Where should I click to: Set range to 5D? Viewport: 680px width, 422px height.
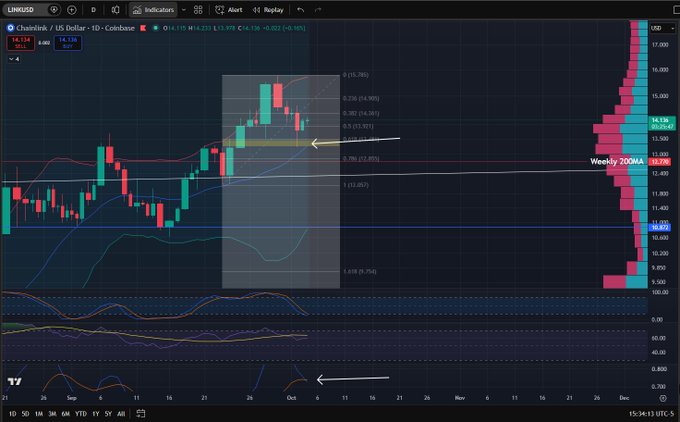coord(26,414)
